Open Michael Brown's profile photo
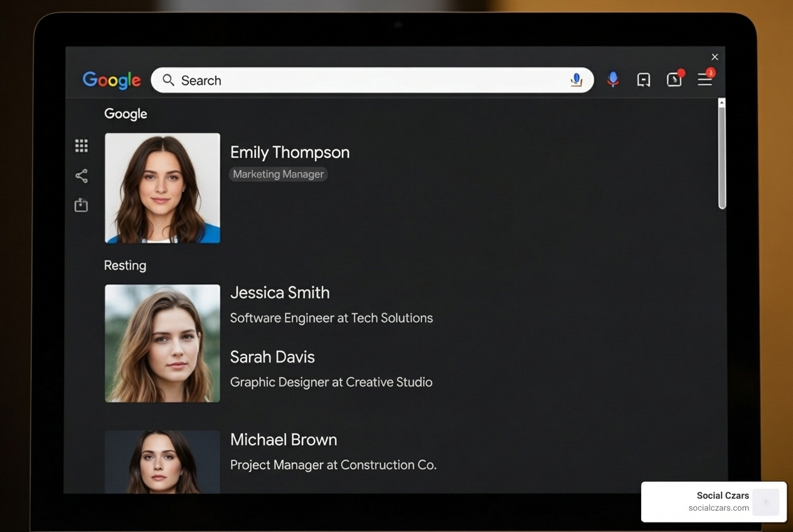Viewport: 793px width, 532px height. click(x=162, y=462)
